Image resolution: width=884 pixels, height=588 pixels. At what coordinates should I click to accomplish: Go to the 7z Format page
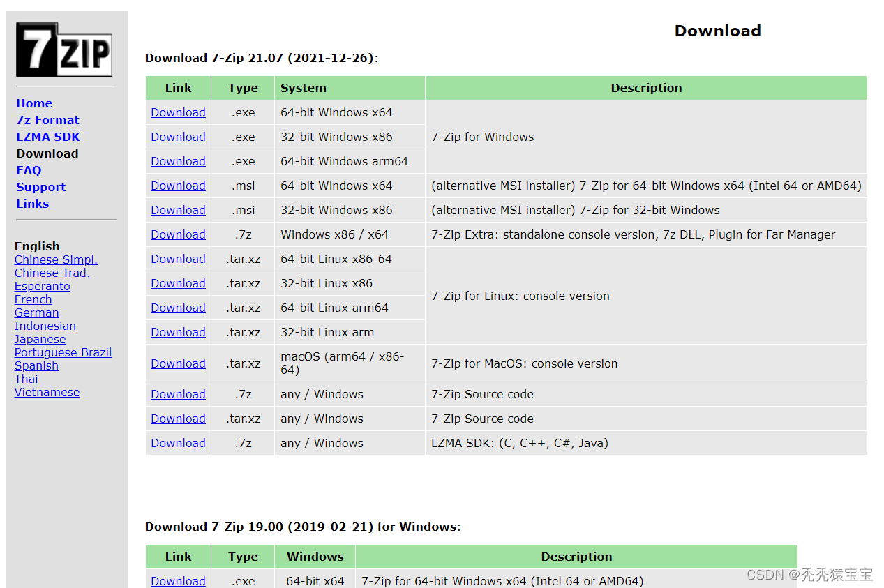47,120
